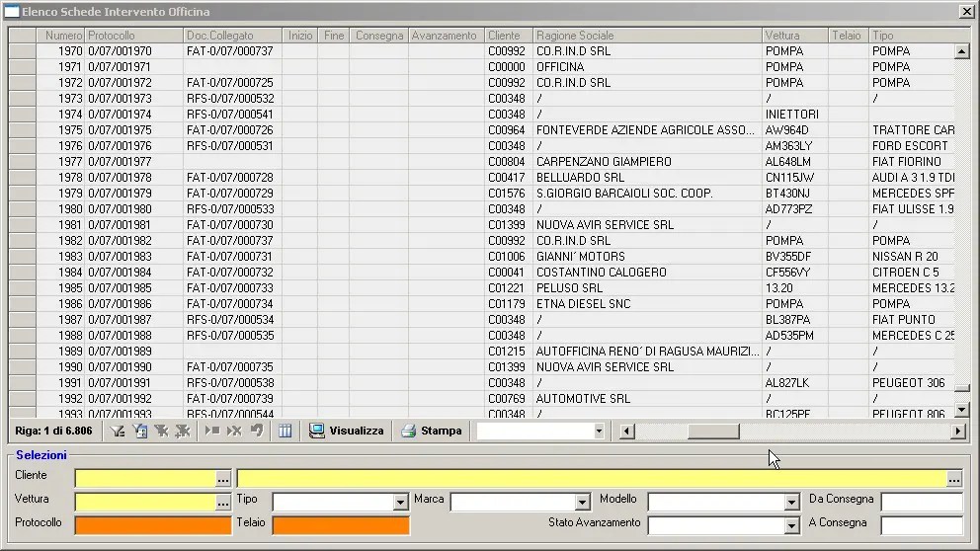Expand the Marca dropdown
The height and width of the screenshot is (551, 980).
583,503
